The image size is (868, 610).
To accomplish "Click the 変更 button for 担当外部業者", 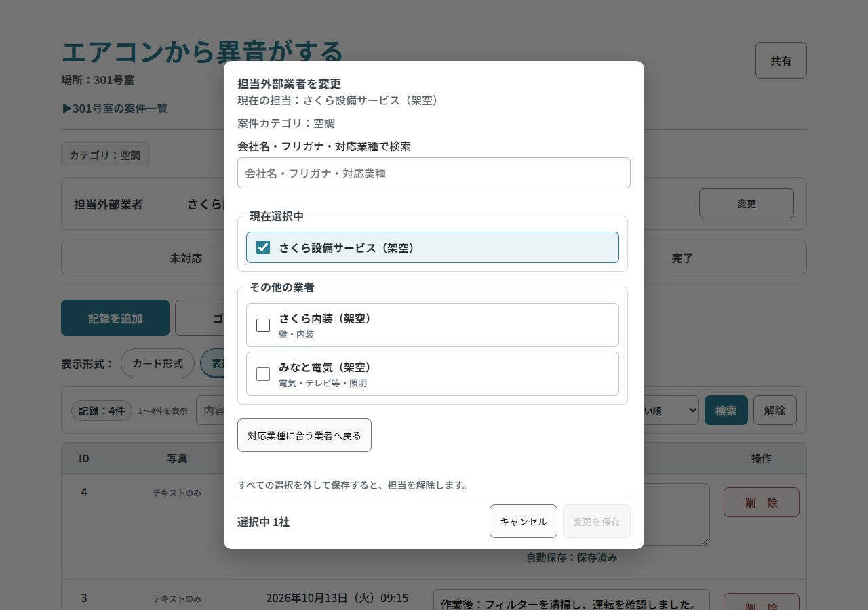I will [x=747, y=203].
